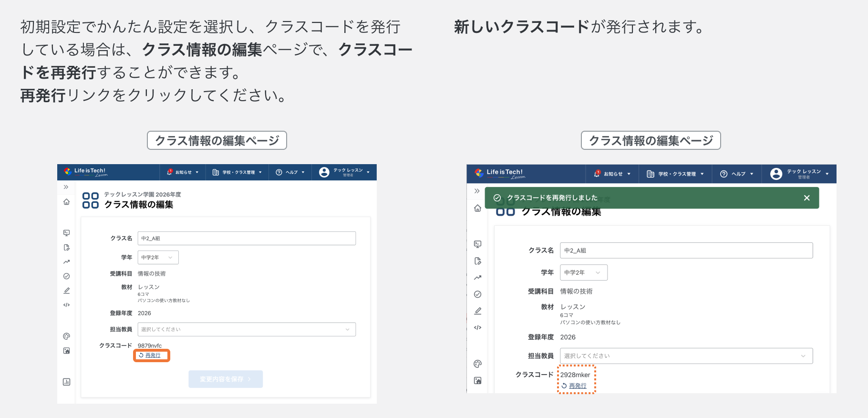The image size is (868, 418).
Task: Expand the sidebar with the double chevron in the left screenshot
Action: point(66,187)
